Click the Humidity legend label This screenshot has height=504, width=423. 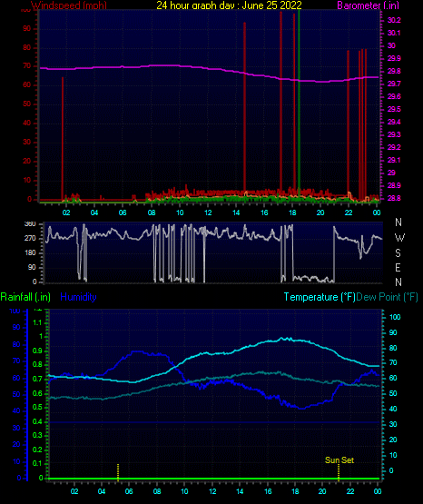78,297
